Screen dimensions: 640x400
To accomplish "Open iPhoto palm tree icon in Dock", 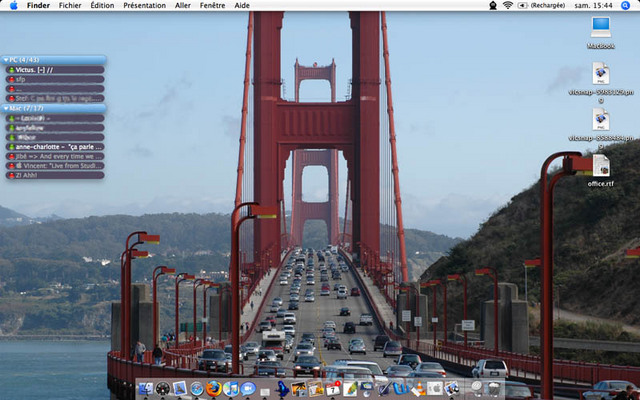I will (299, 389).
